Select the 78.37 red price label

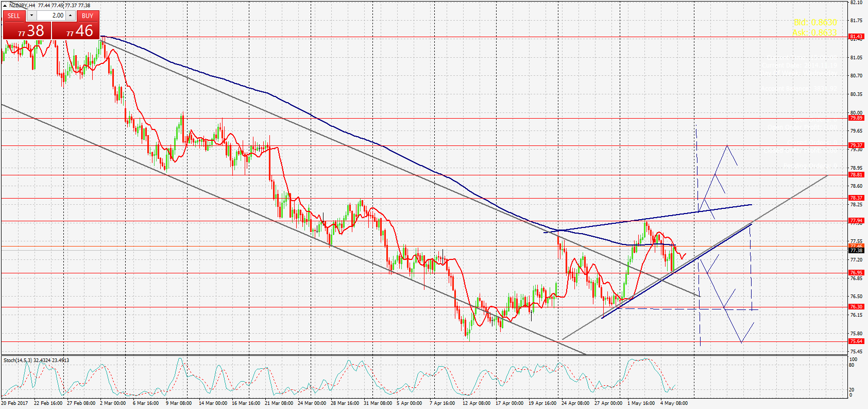(856, 198)
